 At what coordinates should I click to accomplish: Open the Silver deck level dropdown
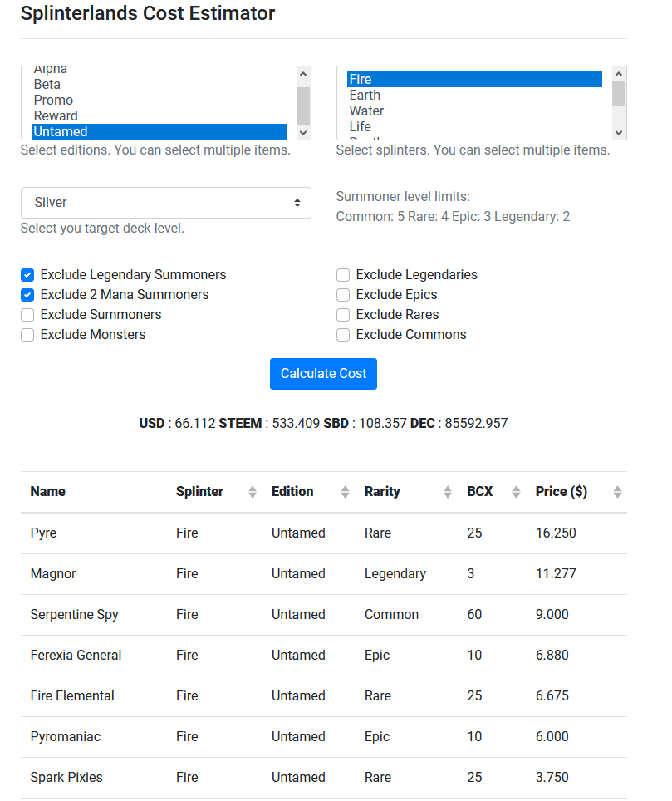(x=165, y=203)
